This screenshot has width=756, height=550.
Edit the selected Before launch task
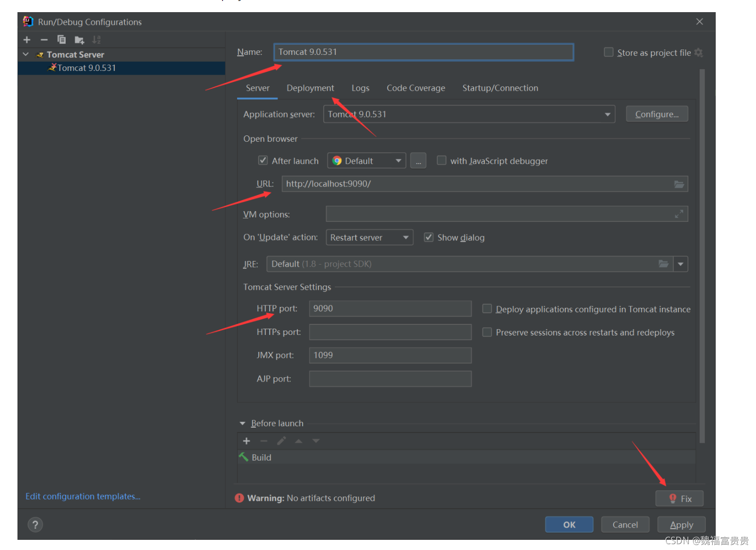(281, 441)
